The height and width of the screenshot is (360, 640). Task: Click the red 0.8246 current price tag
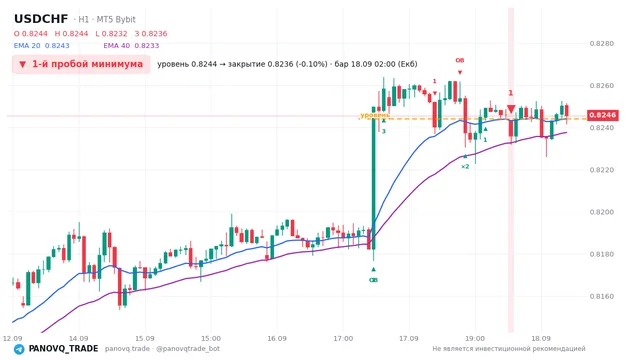(602, 115)
